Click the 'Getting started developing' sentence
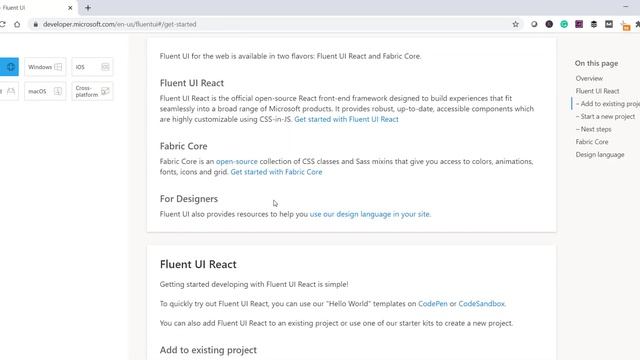Image resolution: width=640 pixels, height=360 pixels. pyautogui.click(x=254, y=284)
